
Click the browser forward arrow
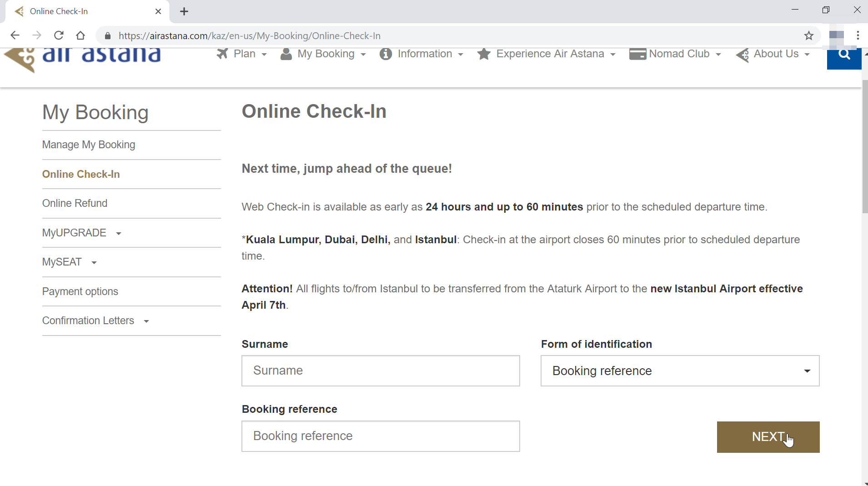37,35
